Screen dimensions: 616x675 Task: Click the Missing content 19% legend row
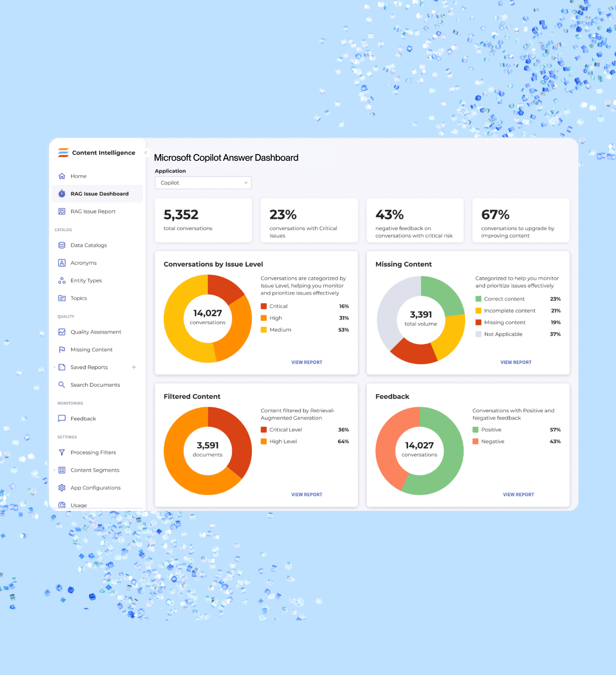click(x=518, y=323)
